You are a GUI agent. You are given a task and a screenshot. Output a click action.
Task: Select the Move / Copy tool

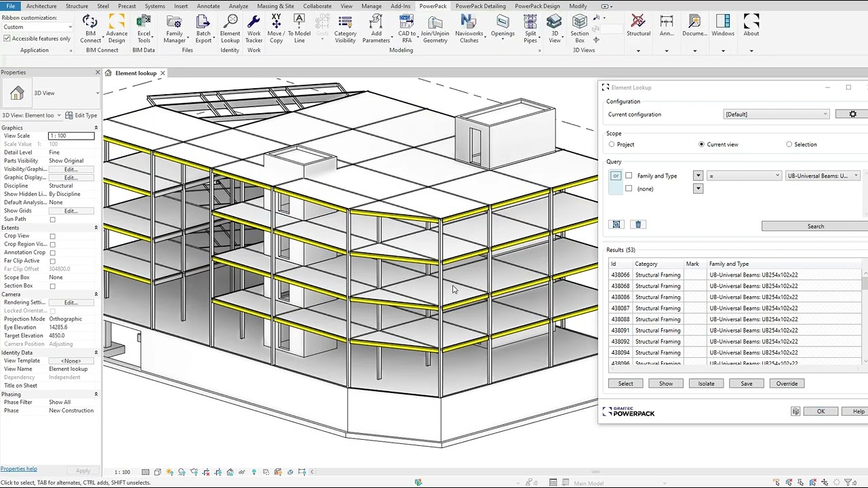point(276,28)
